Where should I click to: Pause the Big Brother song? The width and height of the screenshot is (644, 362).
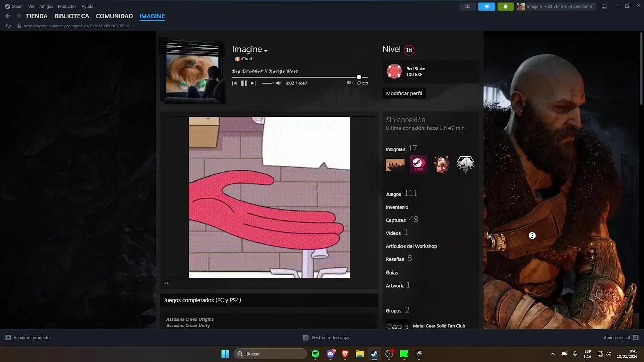[244, 83]
